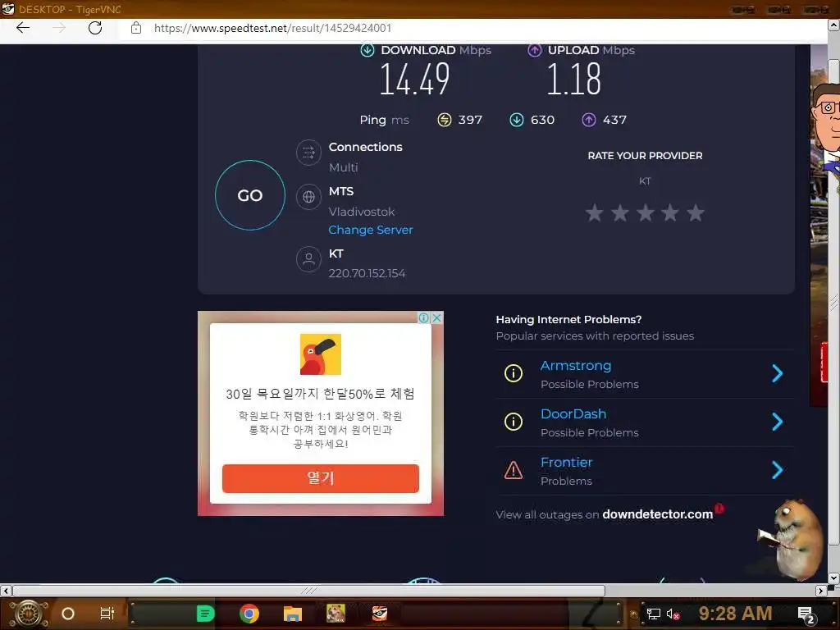The image size is (840, 630).
Task: Rate provider KT five stars
Action: pyautogui.click(x=696, y=212)
